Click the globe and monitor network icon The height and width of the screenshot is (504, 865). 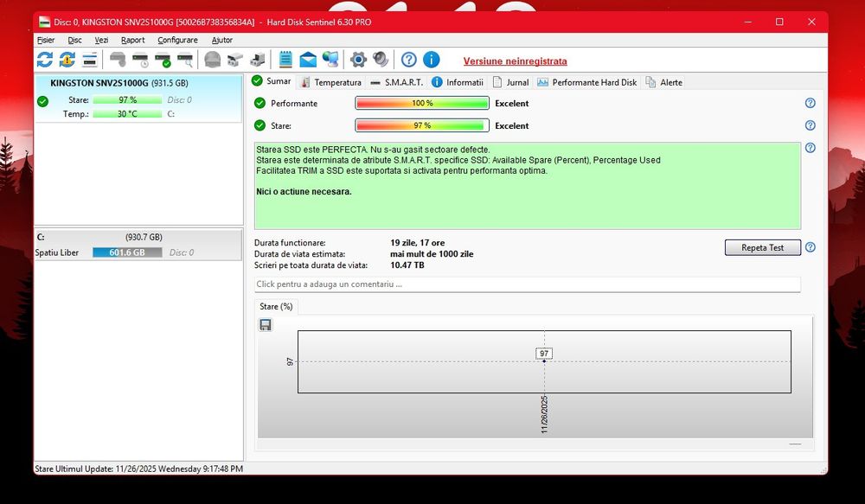tap(330, 60)
